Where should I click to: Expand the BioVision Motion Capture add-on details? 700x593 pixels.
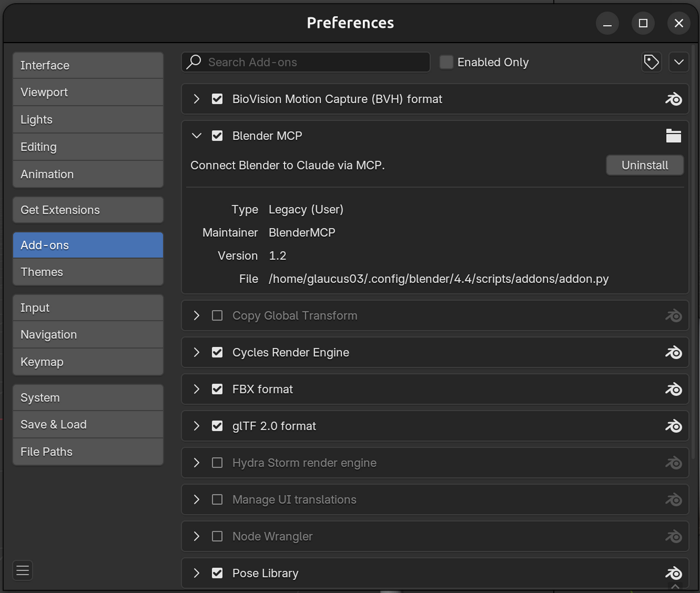pyautogui.click(x=197, y=99)
